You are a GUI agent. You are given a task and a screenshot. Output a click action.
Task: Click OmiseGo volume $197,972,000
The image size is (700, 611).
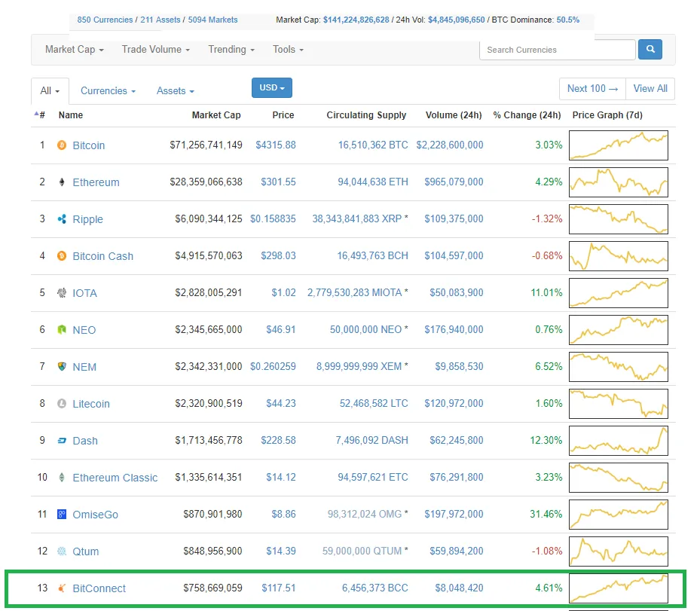coord(454,514)
